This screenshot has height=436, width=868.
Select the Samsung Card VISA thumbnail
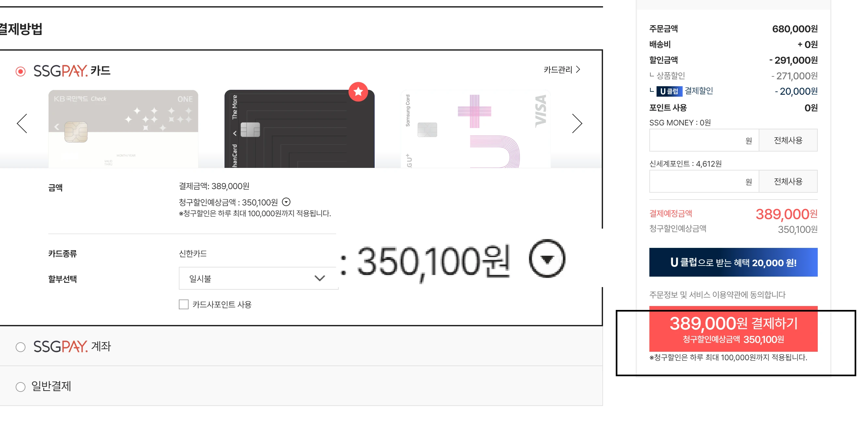pos(475,128)
